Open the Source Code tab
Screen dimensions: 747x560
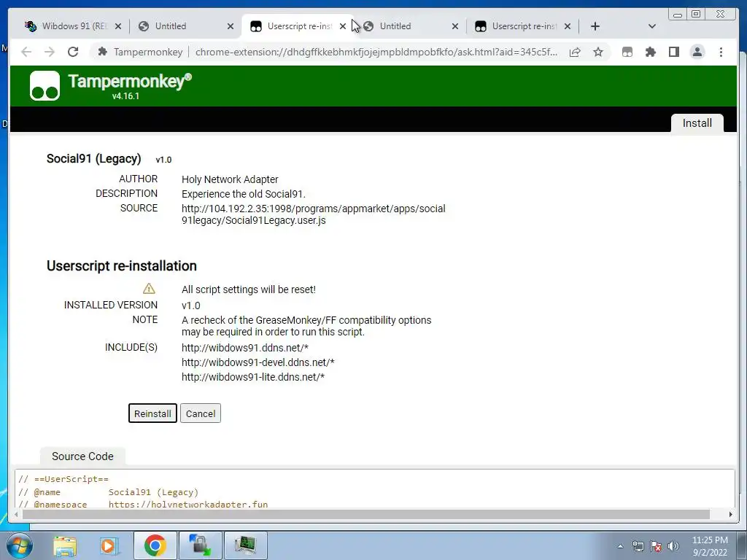[82, 456]
